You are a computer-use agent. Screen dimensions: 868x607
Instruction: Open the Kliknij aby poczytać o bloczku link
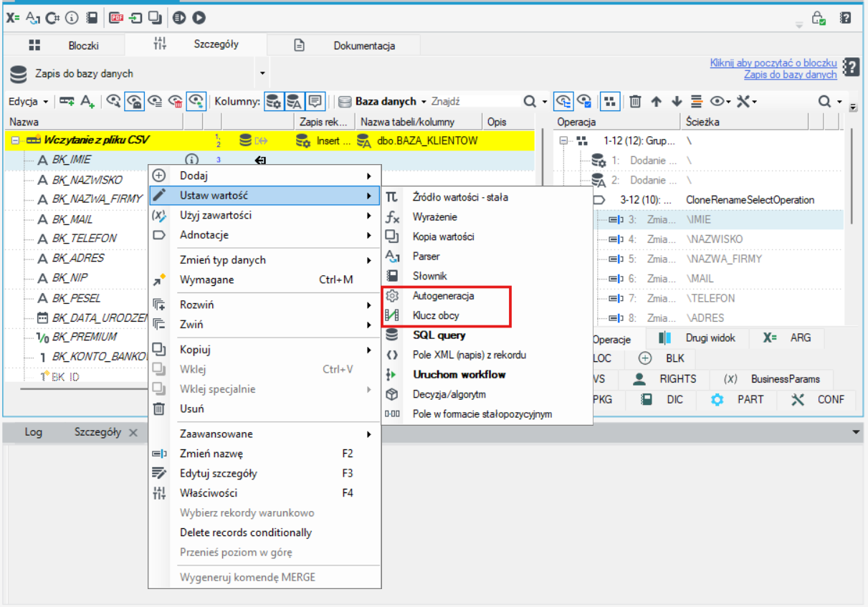click(773, 63)
